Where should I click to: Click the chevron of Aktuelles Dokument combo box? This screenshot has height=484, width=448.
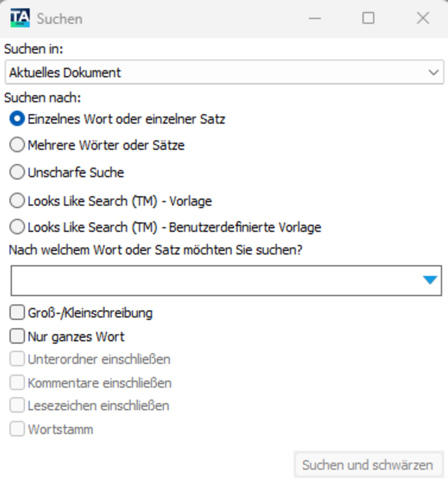pyautogui.click(x=434, y=72)
